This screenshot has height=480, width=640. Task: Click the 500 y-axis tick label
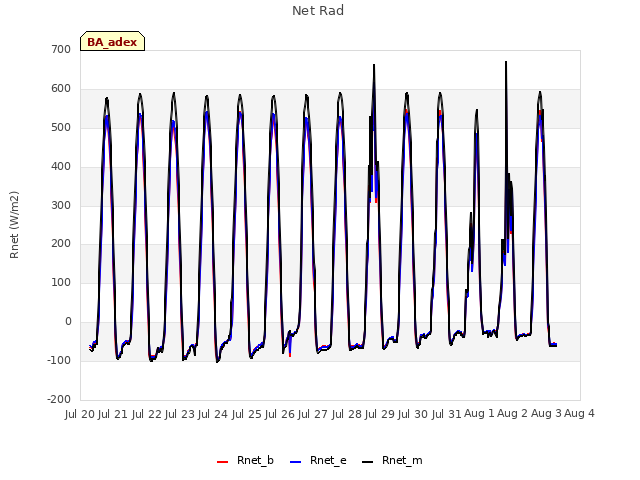pyautogui.click(x=61, y=127)
